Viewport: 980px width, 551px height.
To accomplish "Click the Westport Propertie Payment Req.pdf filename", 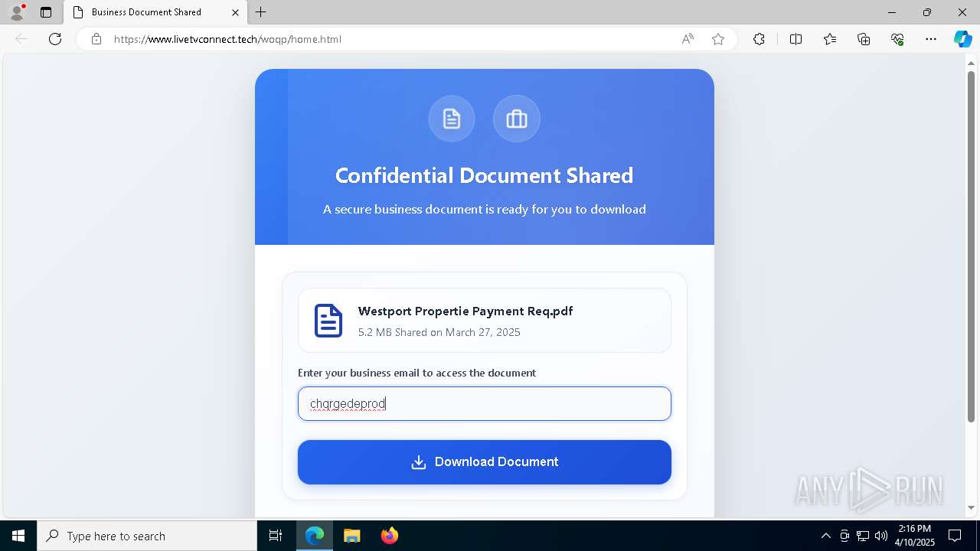I will click(465, 311).
